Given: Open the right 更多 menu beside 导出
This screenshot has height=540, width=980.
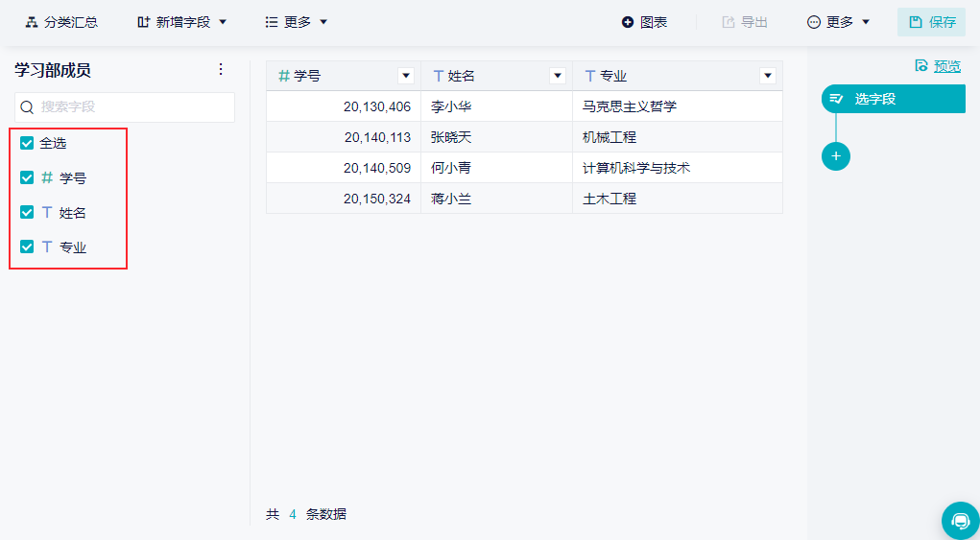Looking at the screenshot, I should (x=838, y=22).
